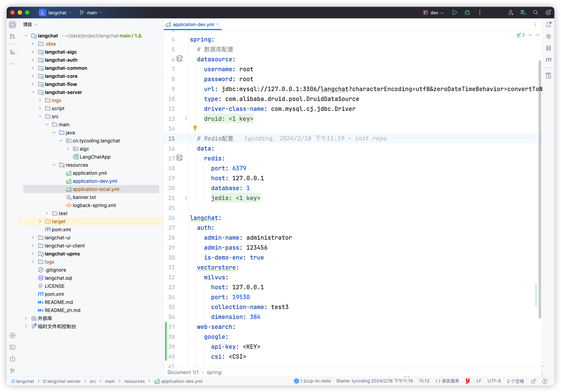
Task: Click the Debug bug icon
Action: pos(467,12)
